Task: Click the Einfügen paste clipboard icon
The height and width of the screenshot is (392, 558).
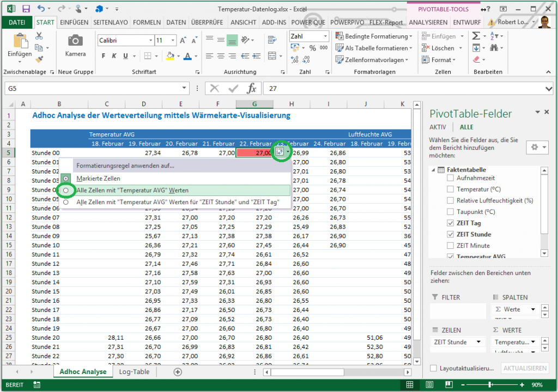Action: 20,41
